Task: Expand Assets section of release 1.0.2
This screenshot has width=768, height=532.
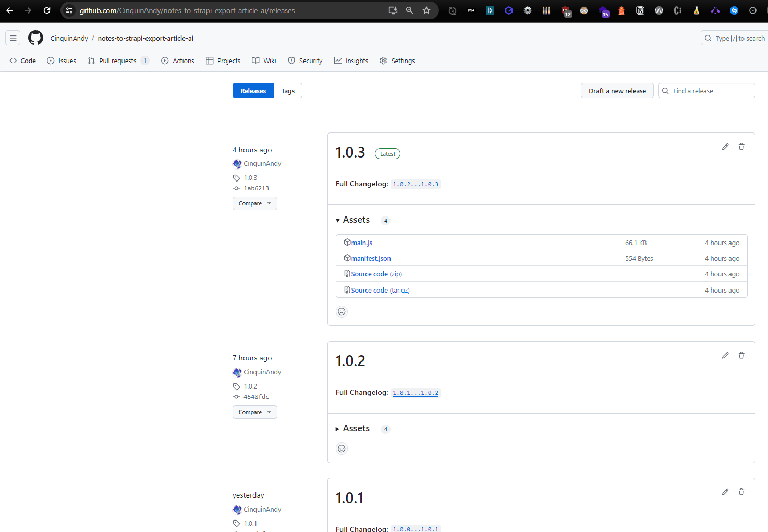Action: [x=353, y=429]
